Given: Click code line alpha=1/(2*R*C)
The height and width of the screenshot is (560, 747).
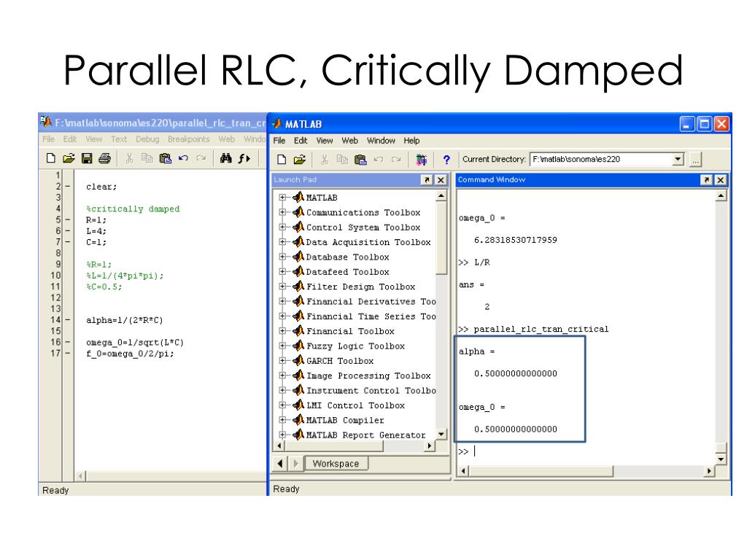Looking at the screenshot, I should pos(124,320).
